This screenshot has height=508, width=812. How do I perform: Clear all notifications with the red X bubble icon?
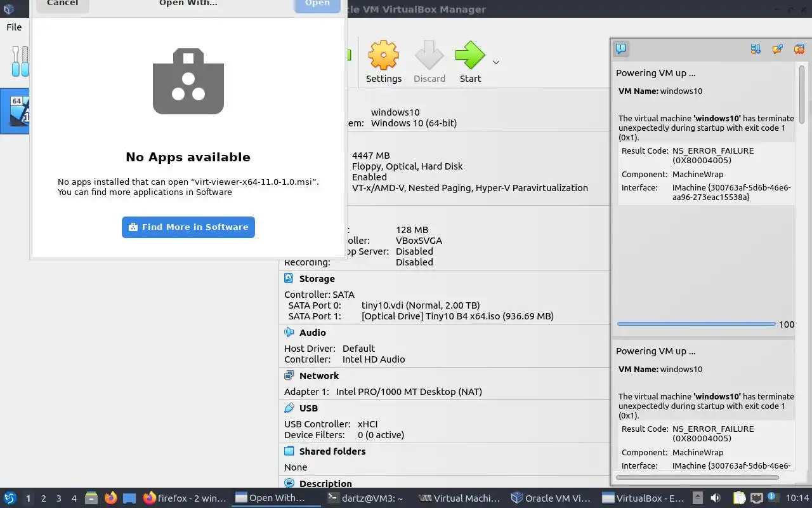pos(799,48)
